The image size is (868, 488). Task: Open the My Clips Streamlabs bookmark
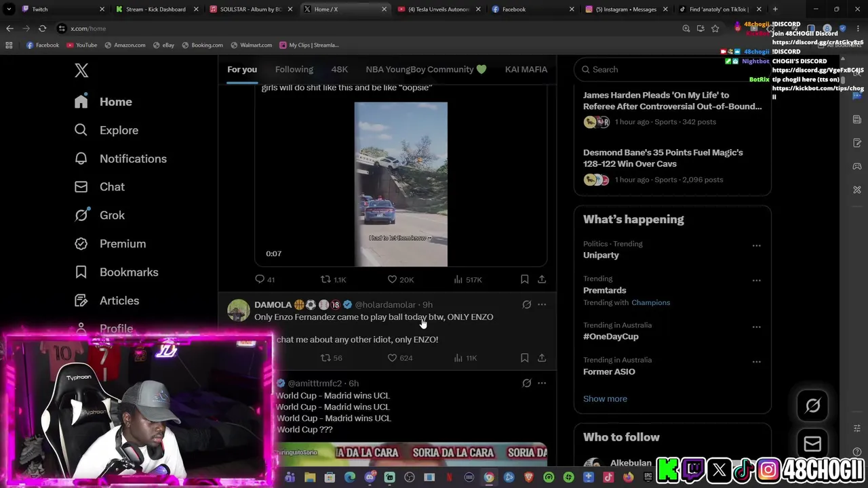coord(309,45)
